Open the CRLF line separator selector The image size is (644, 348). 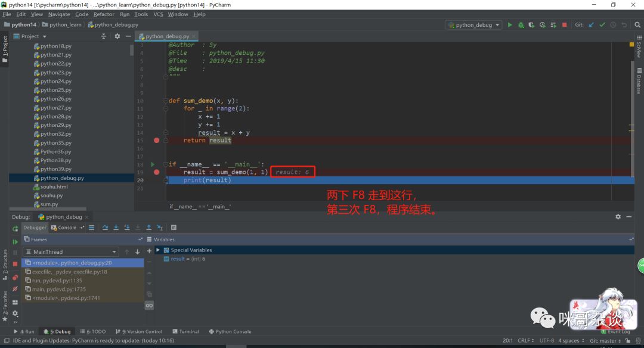(x=526, y=341)
